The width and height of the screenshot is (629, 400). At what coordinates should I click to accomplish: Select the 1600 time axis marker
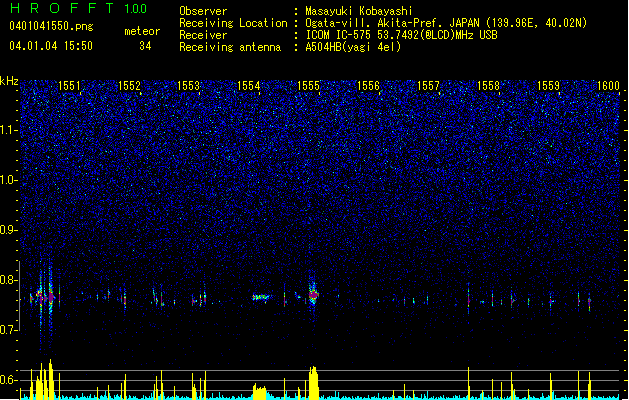[x=608, y=86]
